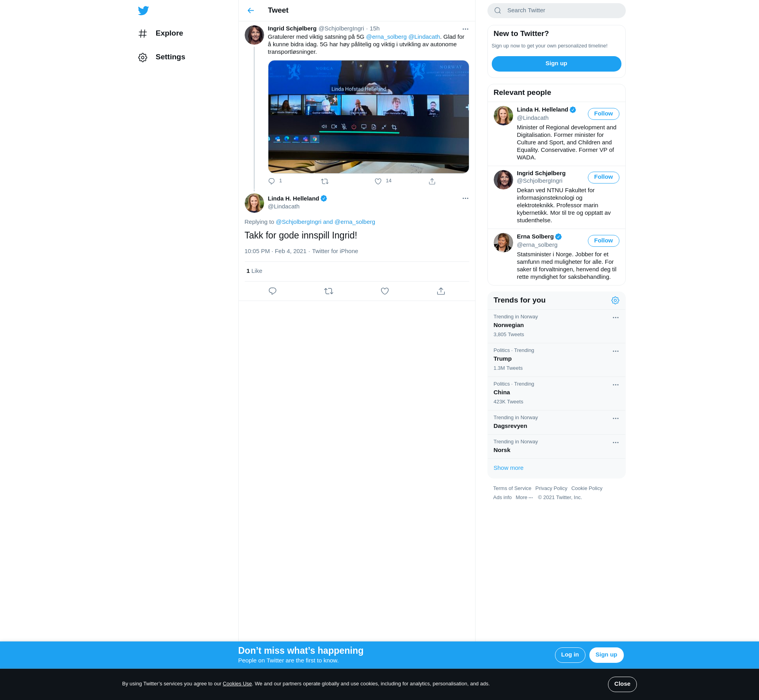The image size is (759, 700).
Task: Like Linda H. Helleland's reply
Action: coord(385,291)
